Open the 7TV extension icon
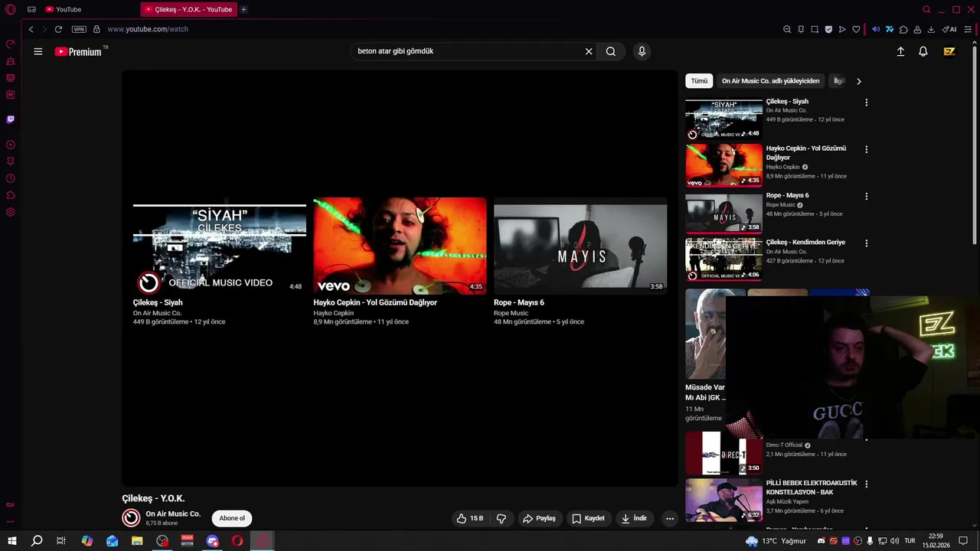This screenshot has height=551, width=980. pos(890,29)
